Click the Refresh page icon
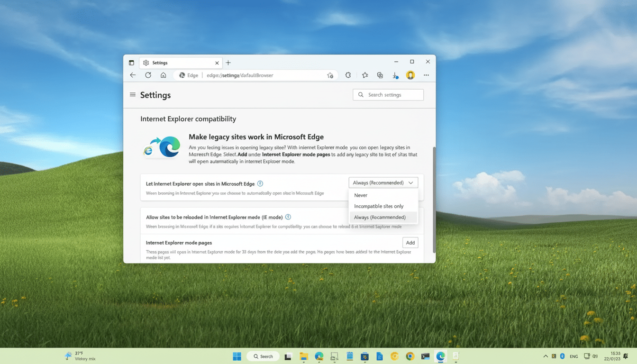The width and height of the screenshot is (637, 364). (x=148, y=75)
